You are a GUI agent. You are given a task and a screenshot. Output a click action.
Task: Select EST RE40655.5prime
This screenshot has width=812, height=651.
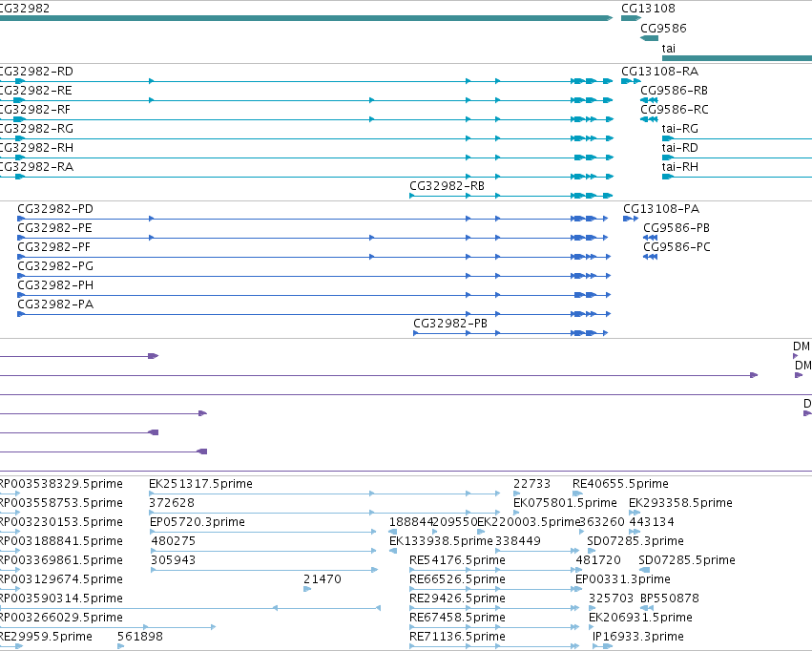620,484
